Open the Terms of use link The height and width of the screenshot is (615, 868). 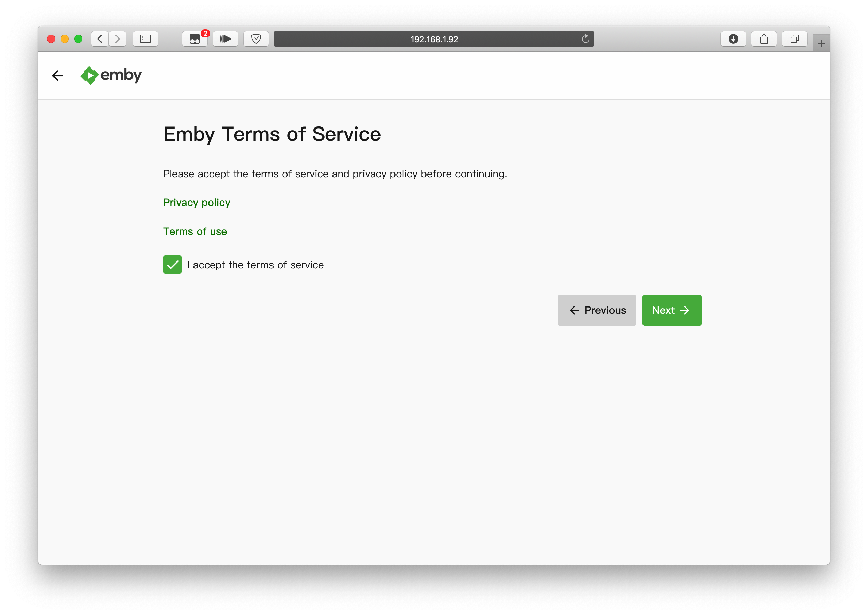[195, 231]
